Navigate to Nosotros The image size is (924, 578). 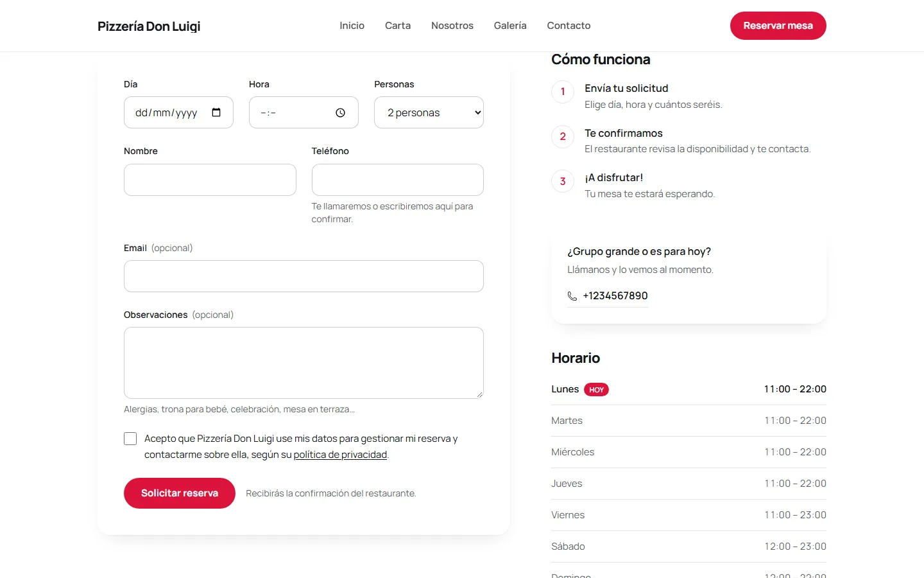click(452, 26)
